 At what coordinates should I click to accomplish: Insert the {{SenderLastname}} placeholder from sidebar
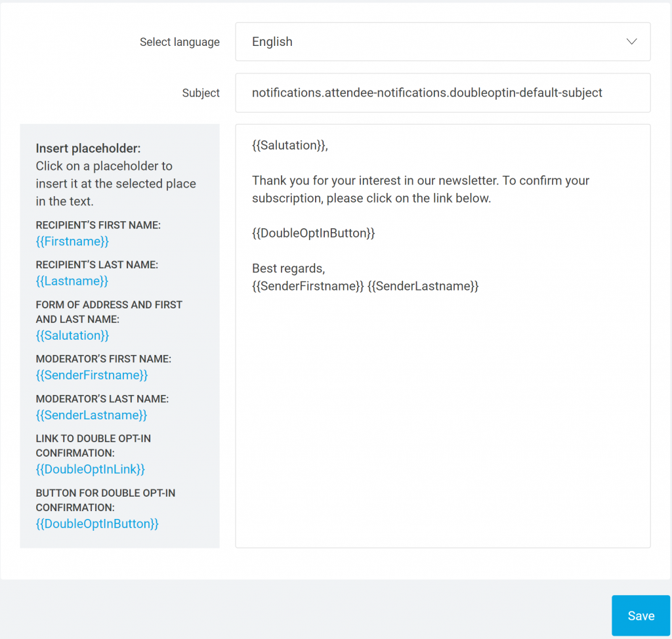(x=91, y=415)
